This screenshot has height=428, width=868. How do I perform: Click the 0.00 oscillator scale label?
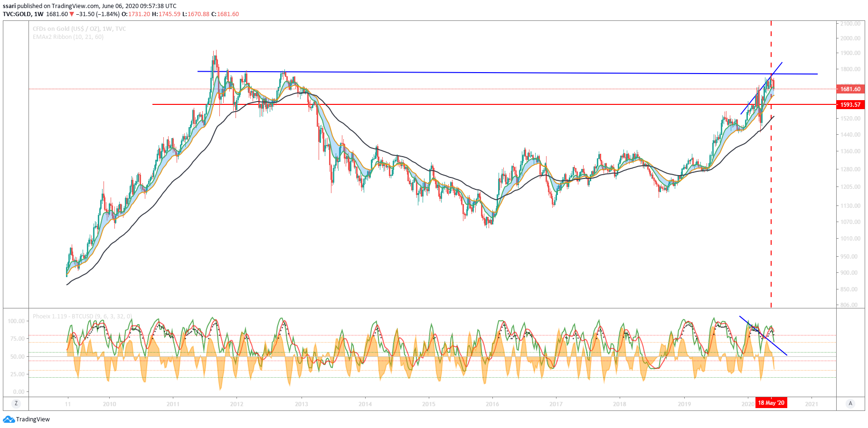pos(19,392)
